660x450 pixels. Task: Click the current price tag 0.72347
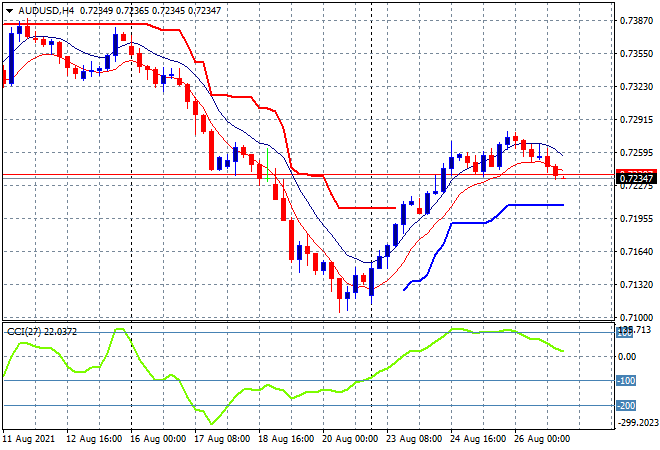636,178
